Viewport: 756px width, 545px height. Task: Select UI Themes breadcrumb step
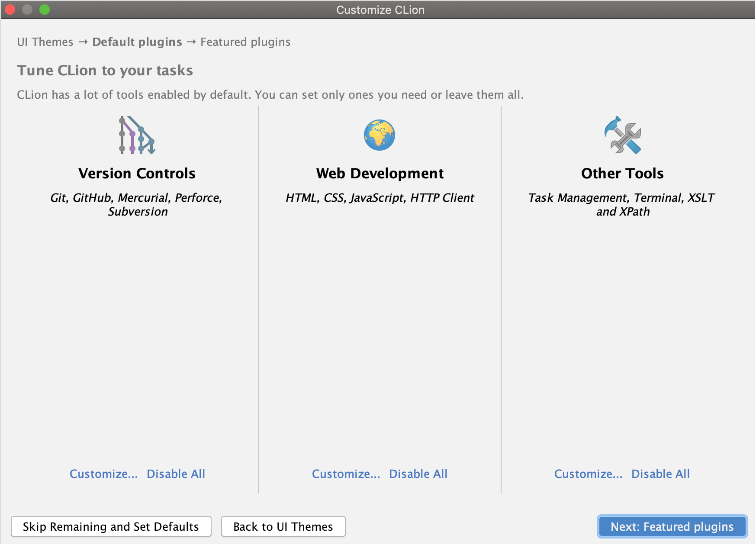[x=45, y=42]
